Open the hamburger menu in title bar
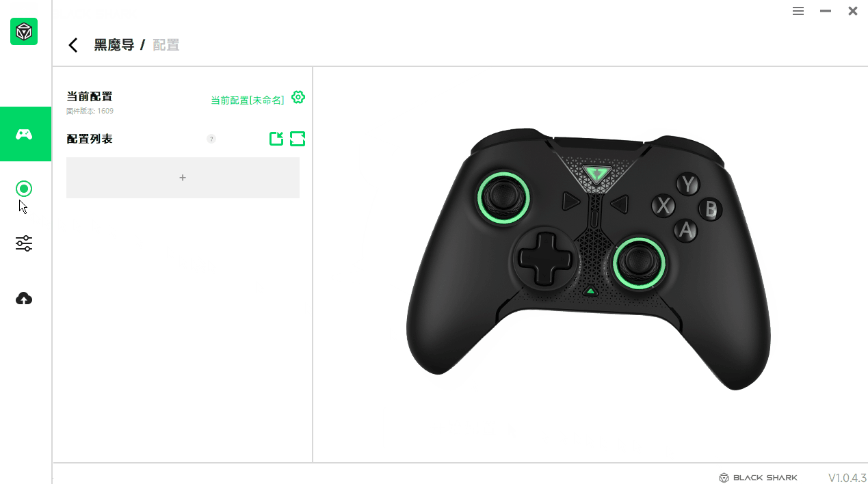This screenshot has height=484, width=868. pos(798,11)
